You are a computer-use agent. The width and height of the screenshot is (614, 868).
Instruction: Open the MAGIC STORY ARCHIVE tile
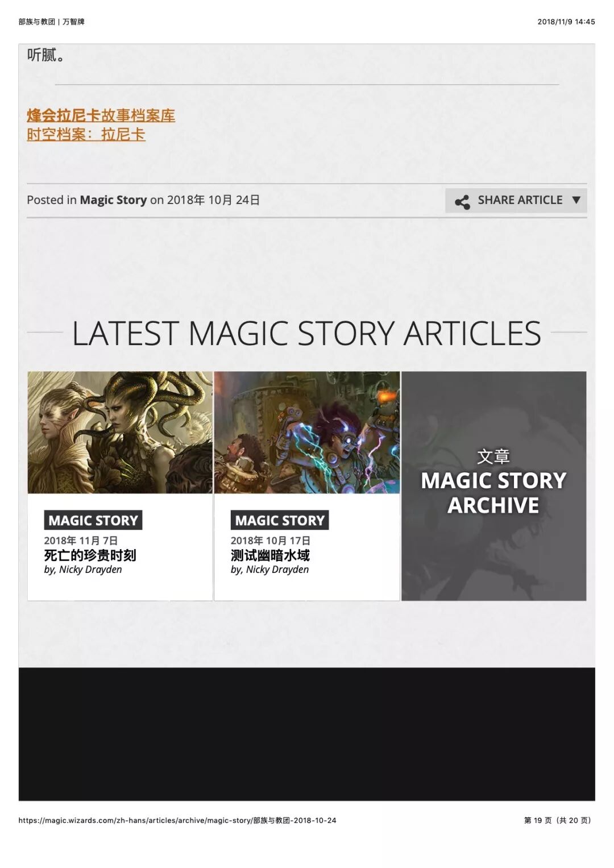(493, 486)
